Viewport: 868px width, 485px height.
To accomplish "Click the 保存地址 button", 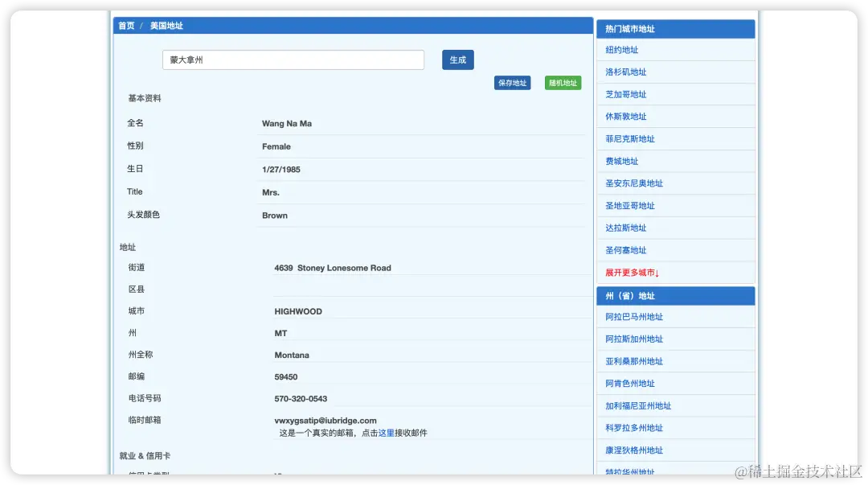I will (x=512, y=83).
